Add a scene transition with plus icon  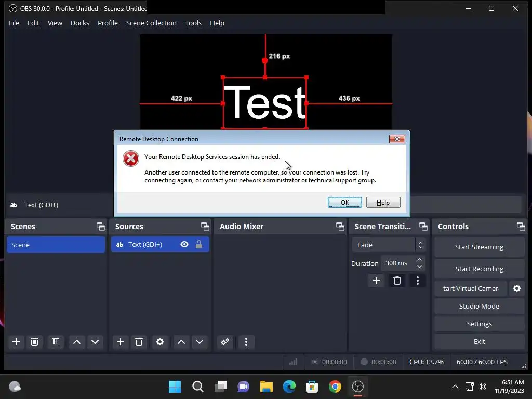coord(376,281)
